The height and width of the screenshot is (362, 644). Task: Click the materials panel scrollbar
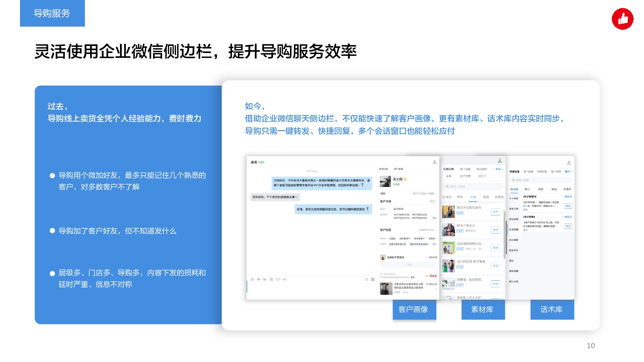point(504,235)
